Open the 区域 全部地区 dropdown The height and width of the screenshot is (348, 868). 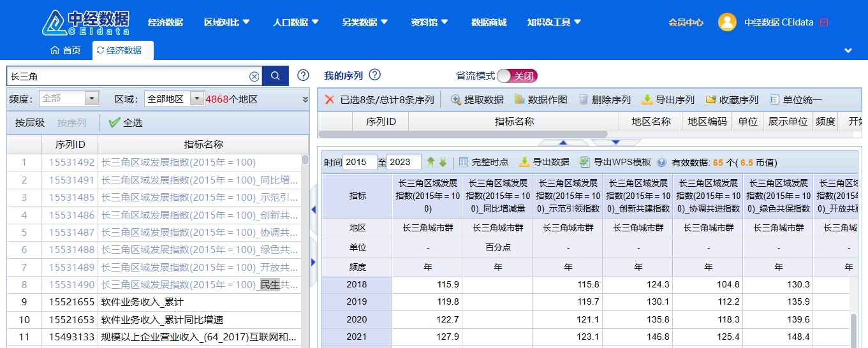coord(197,99)
